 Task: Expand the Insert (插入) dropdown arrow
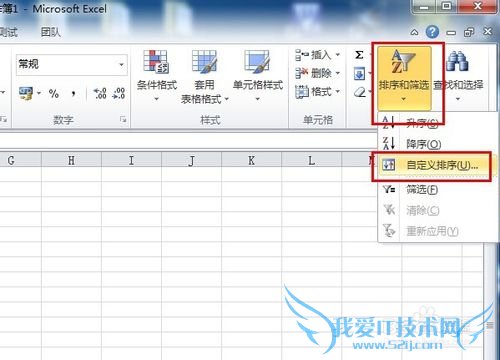tap(338, 55)
